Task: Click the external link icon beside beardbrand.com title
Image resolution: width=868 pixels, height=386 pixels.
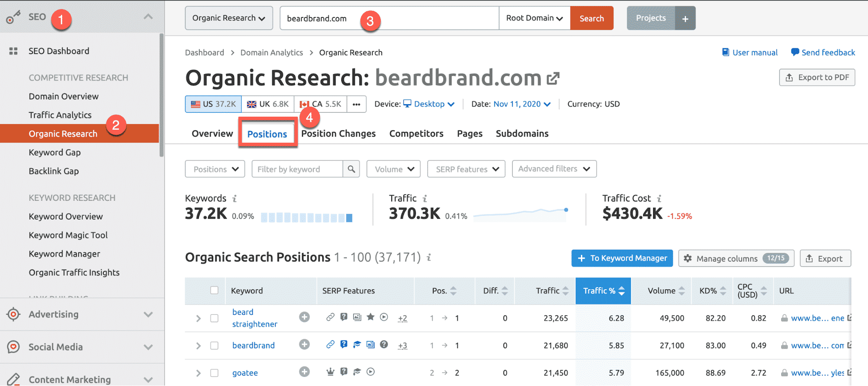Action: click(x=553, y=79)
